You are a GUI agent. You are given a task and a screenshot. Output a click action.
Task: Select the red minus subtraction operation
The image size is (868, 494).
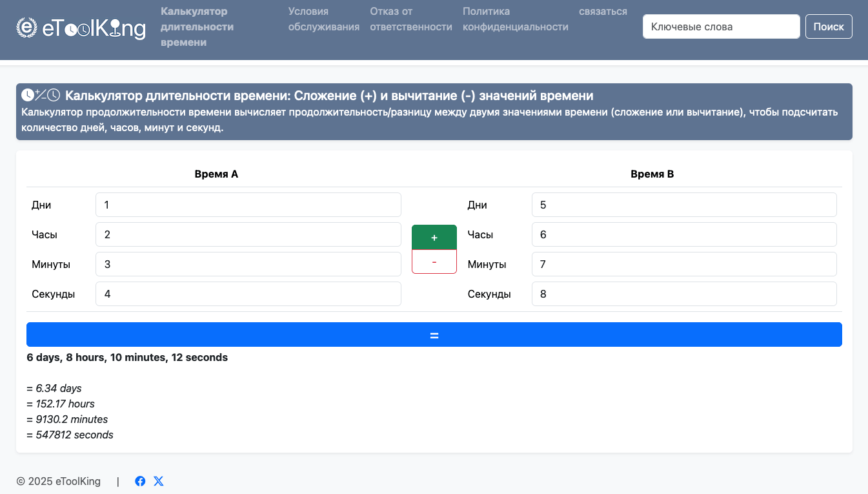pyautogui.click(x=434, y=262)
